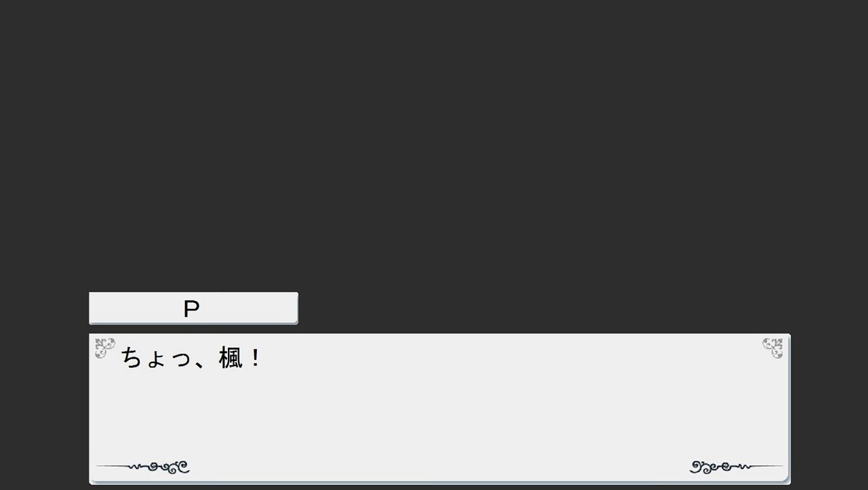Click the top-left floral corner ornament
The image size is (868, 490).
[105, 348]
